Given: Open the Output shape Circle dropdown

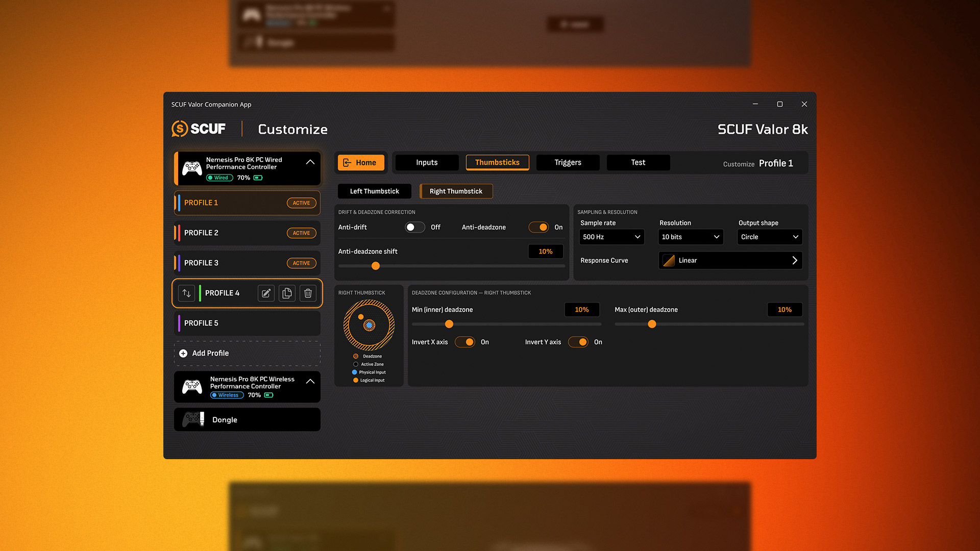Looking at the screenshot, I should (770, 237).
